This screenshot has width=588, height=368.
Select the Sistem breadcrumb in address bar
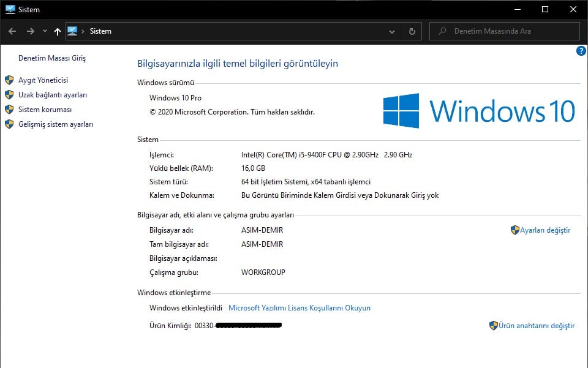click(x=100, y=31)
